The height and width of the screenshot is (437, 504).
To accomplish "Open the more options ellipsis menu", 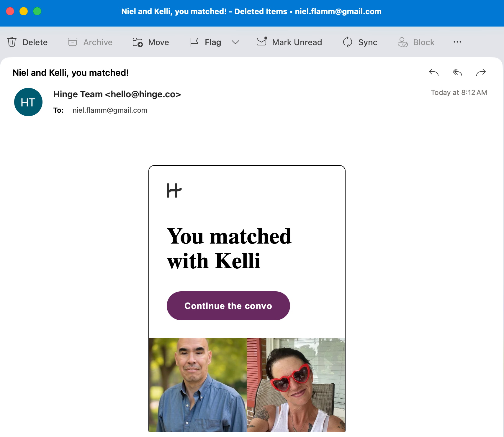I will pyautogui.click(x=457, y=42).
